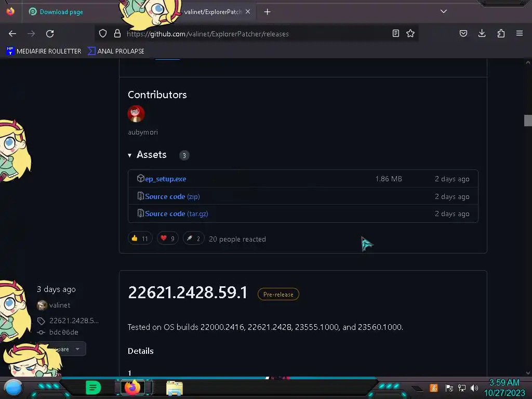Close the valinet/ExplorerPatcher tab
Image resolution: width=532 pixels, height=399 pixels.
(248, 11)
